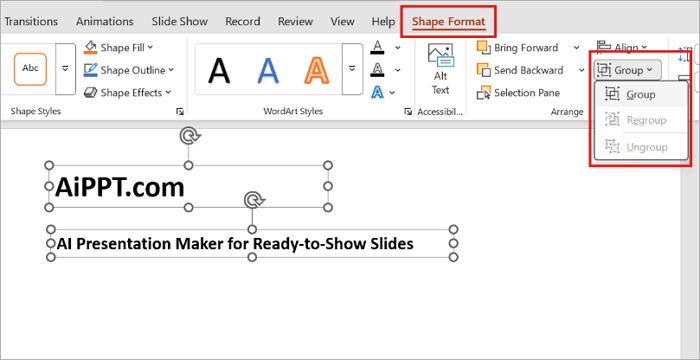Open the Shape Format ribbon tab

coord(449,21)
